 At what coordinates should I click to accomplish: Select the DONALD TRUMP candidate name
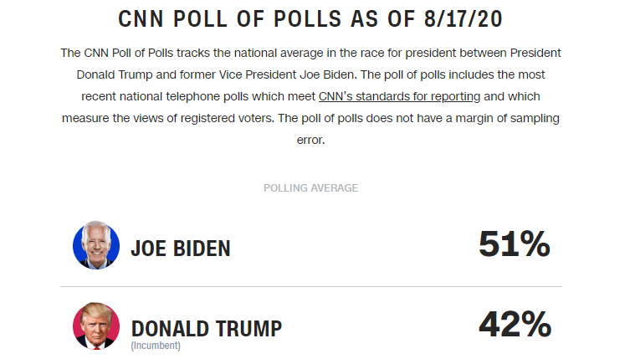pos(207,329)
